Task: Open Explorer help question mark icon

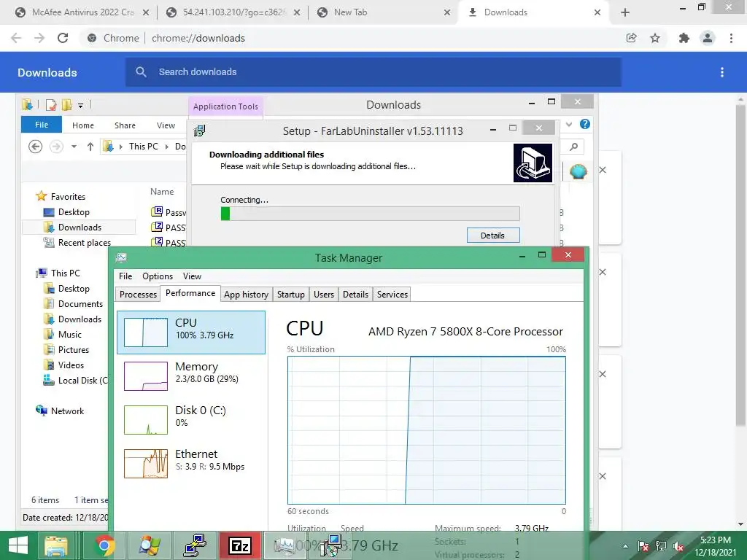Action: coord(584,124)
